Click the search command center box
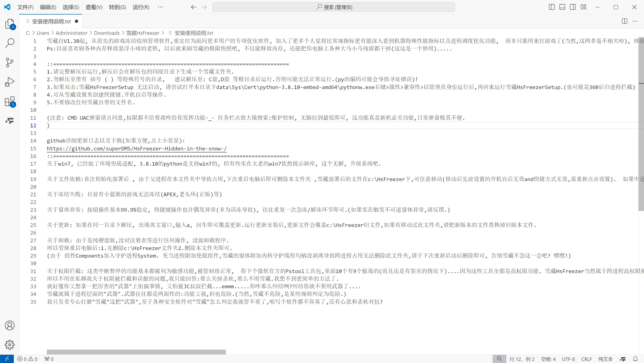The height and width of the screenshot is (363, 644). pos(334,7)
